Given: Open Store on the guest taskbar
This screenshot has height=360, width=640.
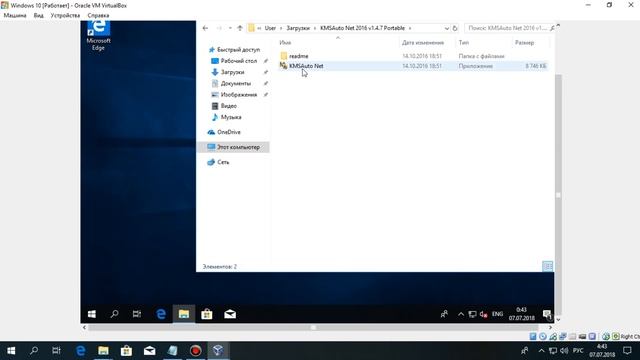Looking at the screenshot, I should click(x=207, y=314).
